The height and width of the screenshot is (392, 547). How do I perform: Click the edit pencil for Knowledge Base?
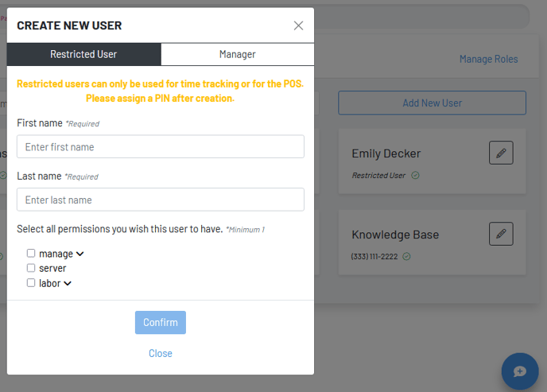click(501, 234)
